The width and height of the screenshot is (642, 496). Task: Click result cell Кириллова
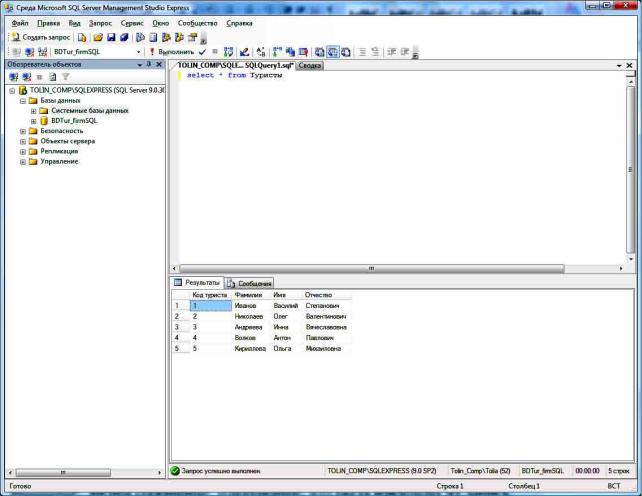click(x=251, y=349)
